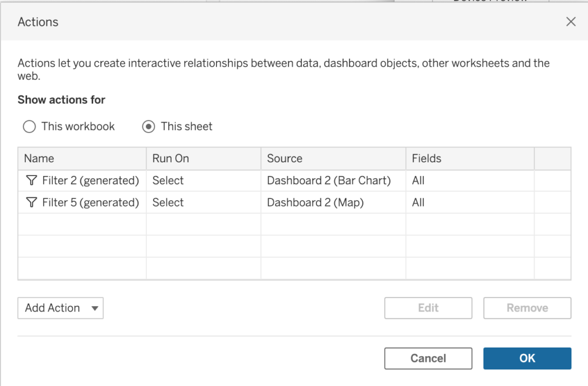
Task: Click the Fields column header
Action: coord(427,159)
